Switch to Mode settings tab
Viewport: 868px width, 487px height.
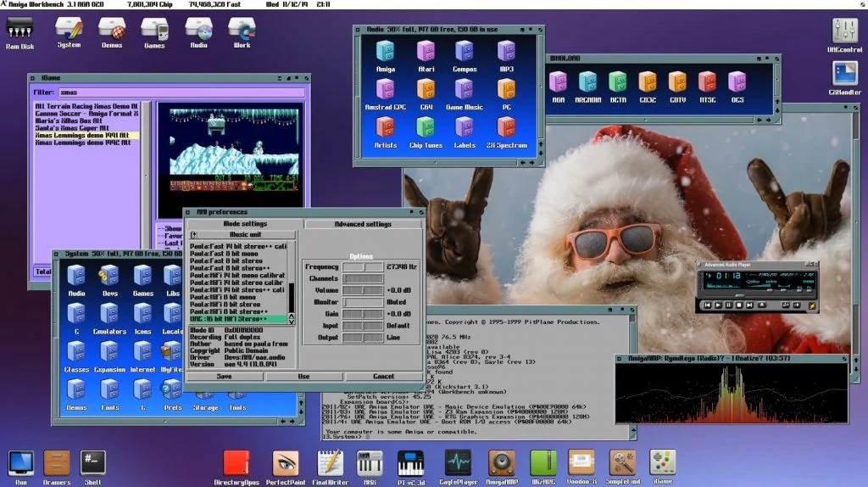coord(245,224)
